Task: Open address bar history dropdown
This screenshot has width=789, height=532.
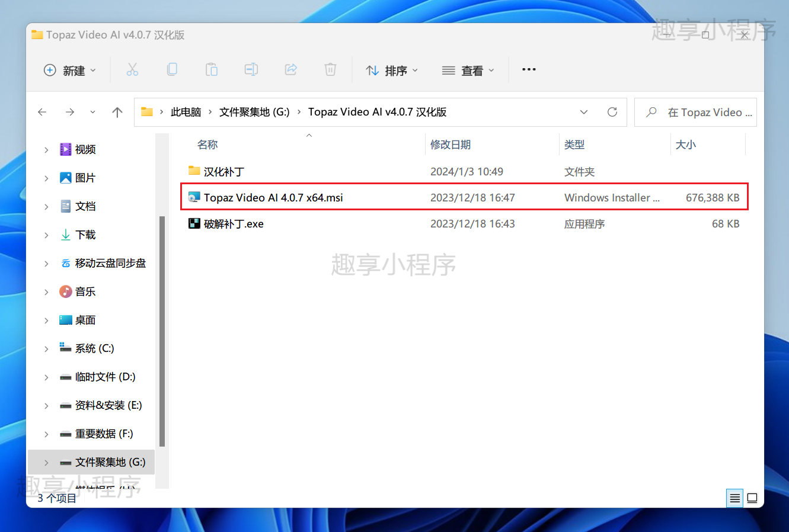Action: (584, 112)
